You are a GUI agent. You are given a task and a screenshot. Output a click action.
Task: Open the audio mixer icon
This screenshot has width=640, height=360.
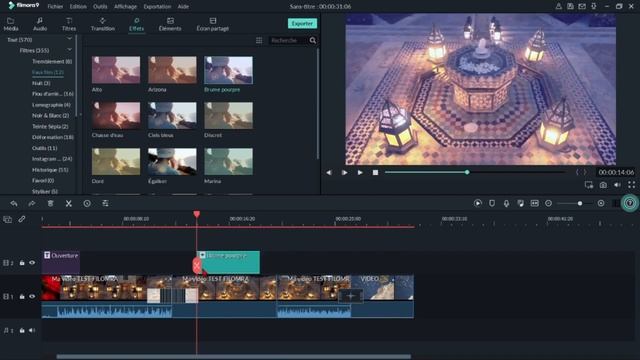[520, 203]
